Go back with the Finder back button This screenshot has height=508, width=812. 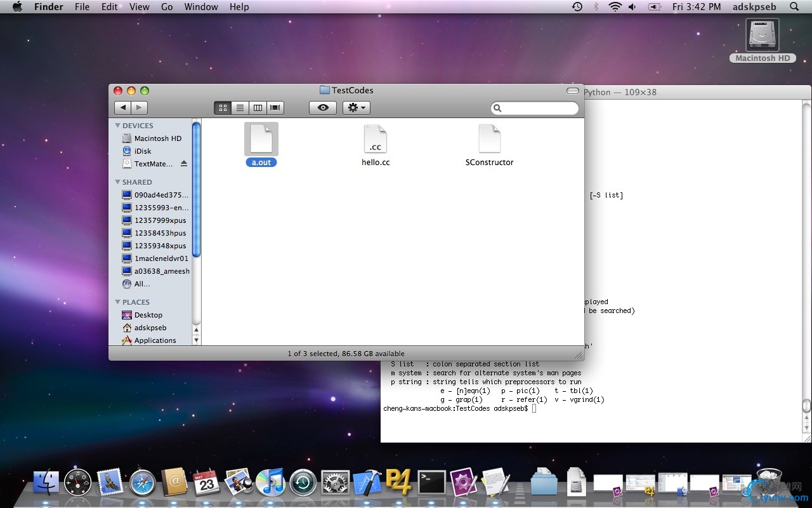point(123,108)
